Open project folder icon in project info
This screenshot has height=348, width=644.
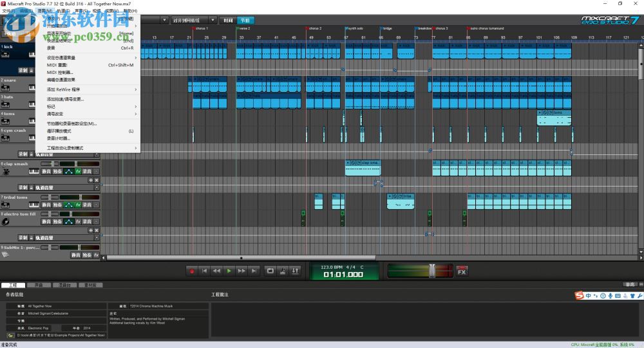point(11,335)
